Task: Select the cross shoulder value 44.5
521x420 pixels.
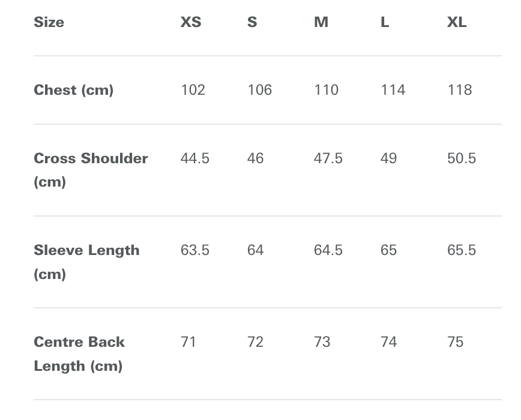Action: (194, 158)
